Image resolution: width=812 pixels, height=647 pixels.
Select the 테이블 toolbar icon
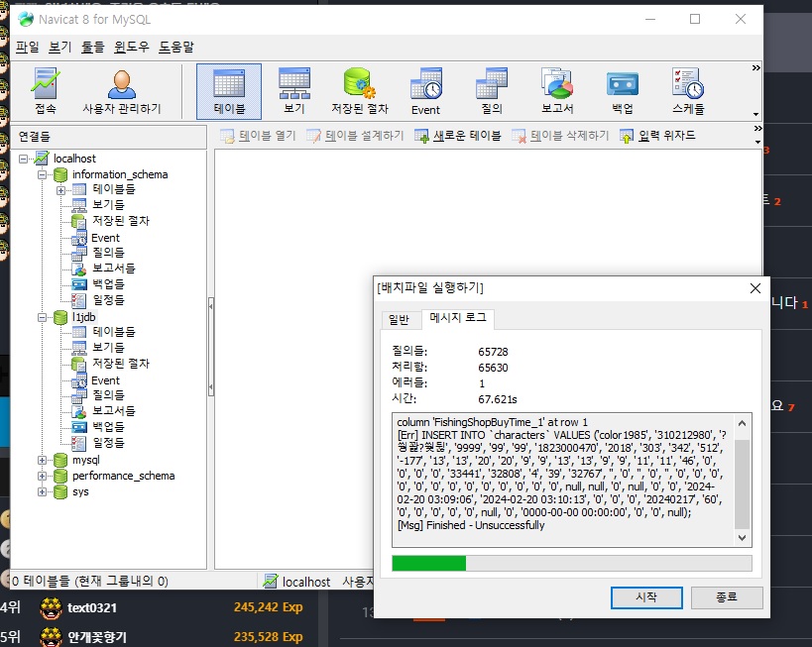tap(229, 91)
